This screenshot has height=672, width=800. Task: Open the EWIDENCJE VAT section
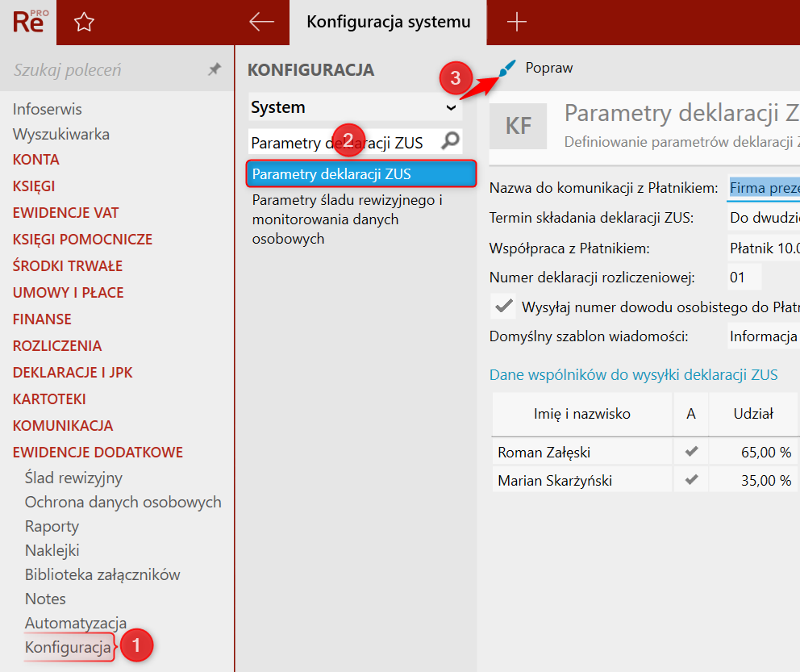click(x=66, y=213)
